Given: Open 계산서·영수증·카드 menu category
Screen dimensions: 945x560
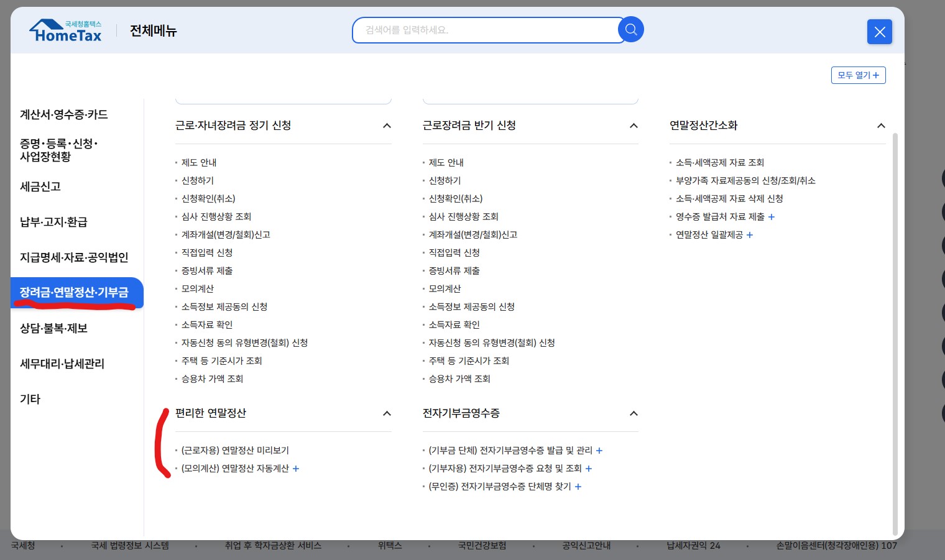Looking at the screenshot, I should (x=64, y=114).
